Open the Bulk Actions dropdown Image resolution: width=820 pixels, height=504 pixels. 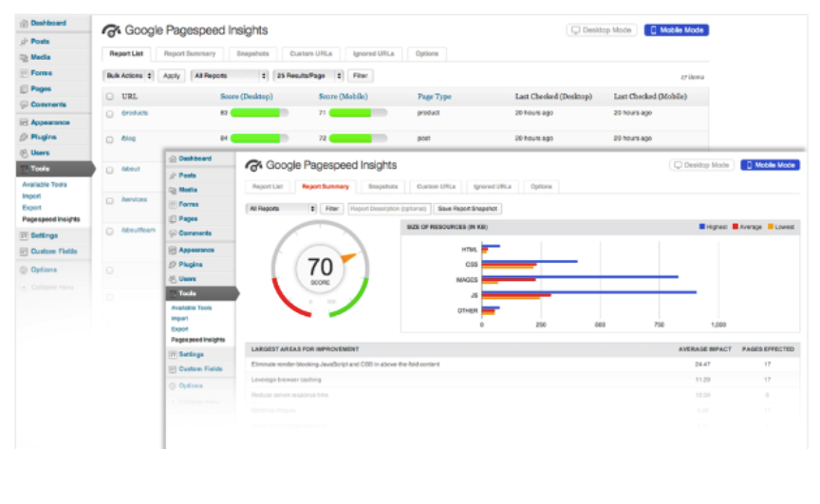129,76
